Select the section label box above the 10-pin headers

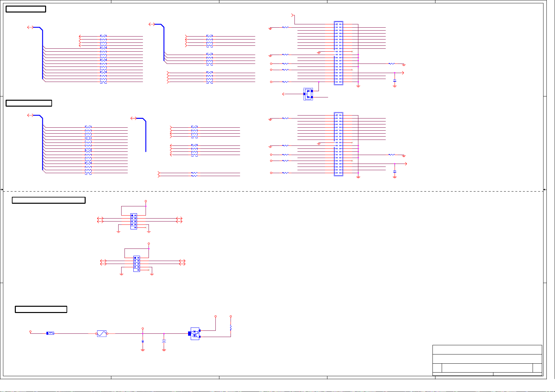coord(49,200)
